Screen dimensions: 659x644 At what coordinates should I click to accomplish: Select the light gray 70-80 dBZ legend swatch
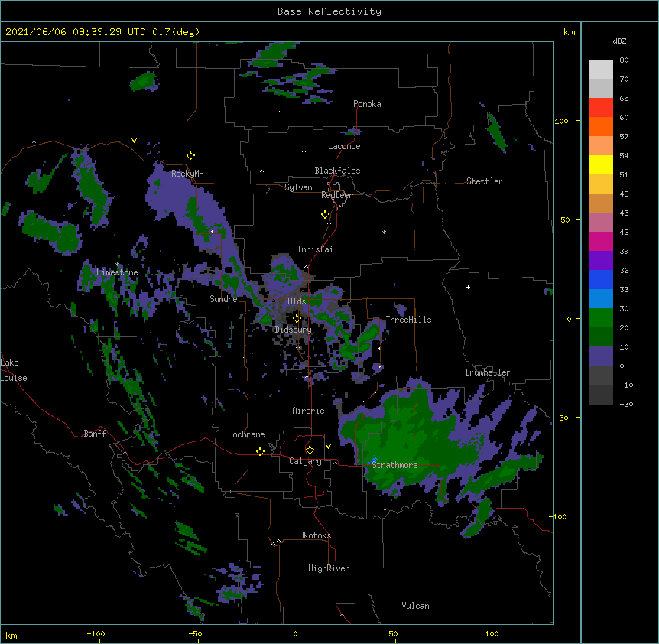601,70
